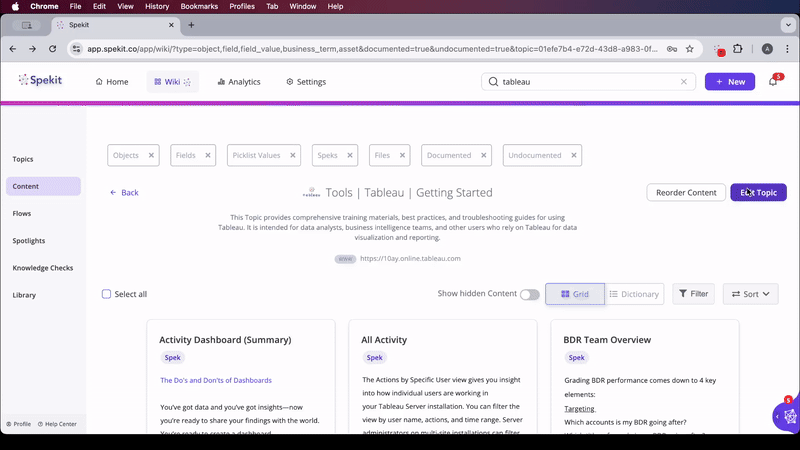Toggle Show hidden Content switch
Screen dimensions: 800x450
[x=530, y=294]
